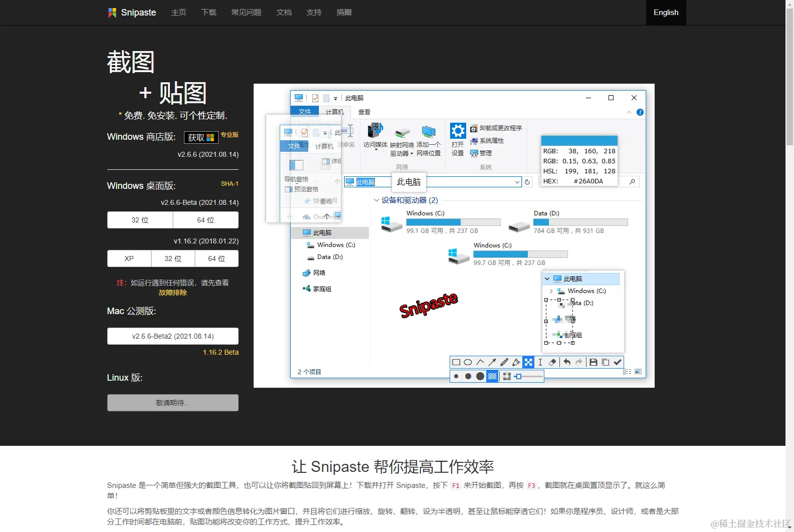Open 常见问题 in navigation bar
This screenshot has width=794, height=532.
click(x=246, y=13)
